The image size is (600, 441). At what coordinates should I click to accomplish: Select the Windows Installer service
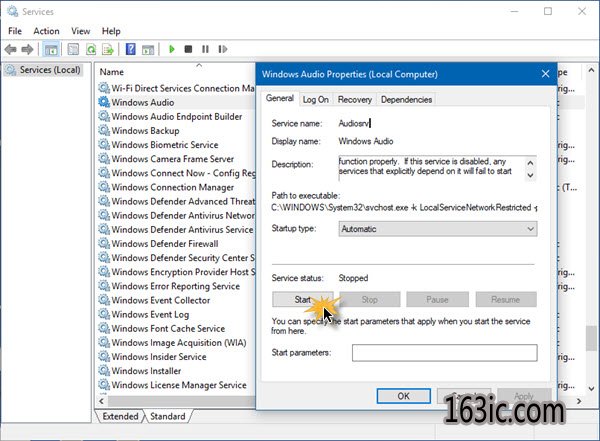pyautogui.click(x=177, y=371)
